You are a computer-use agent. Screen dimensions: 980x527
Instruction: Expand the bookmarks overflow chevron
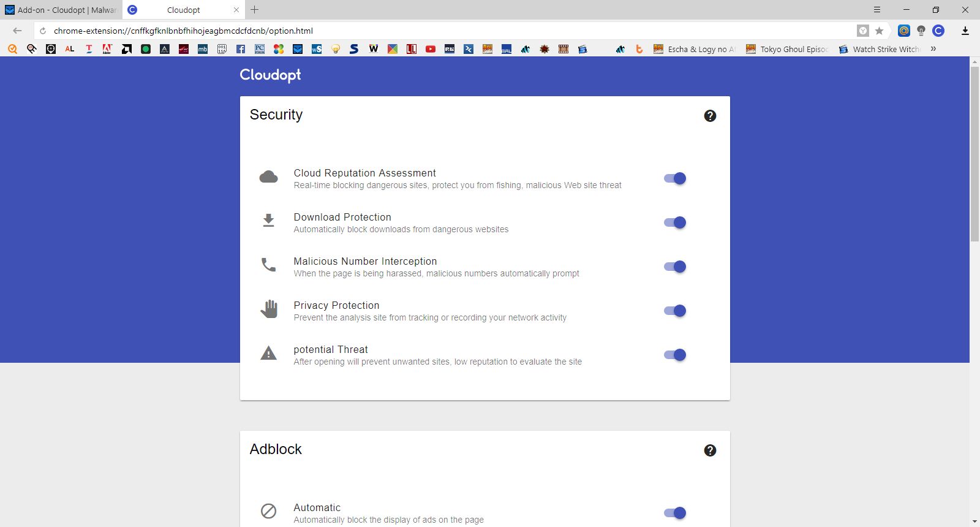[933, 49]
